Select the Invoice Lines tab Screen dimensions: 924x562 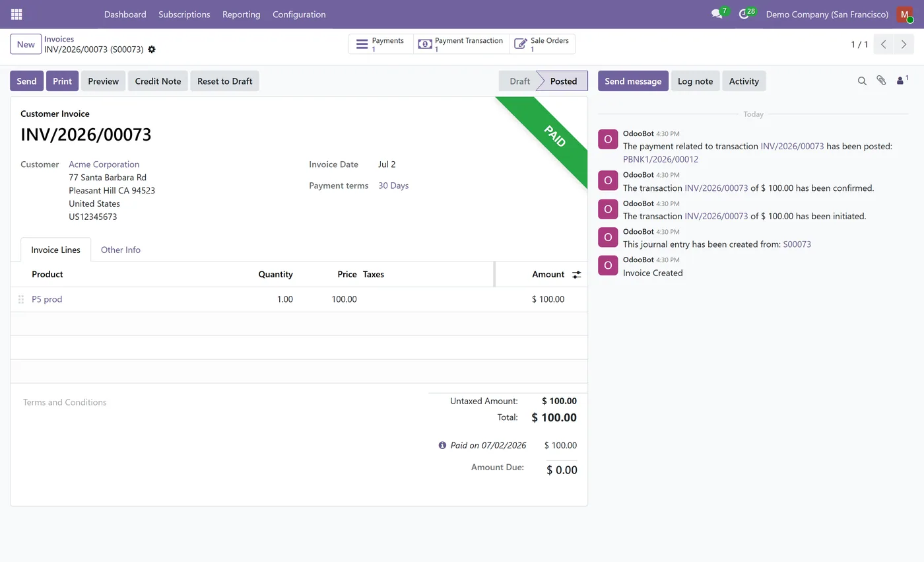55,250
